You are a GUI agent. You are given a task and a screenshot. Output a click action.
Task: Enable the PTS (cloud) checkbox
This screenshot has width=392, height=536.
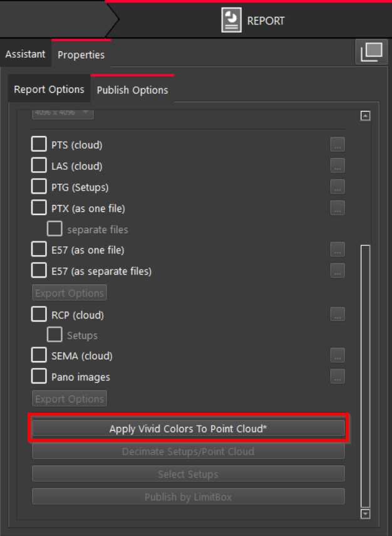coord(39,145)
